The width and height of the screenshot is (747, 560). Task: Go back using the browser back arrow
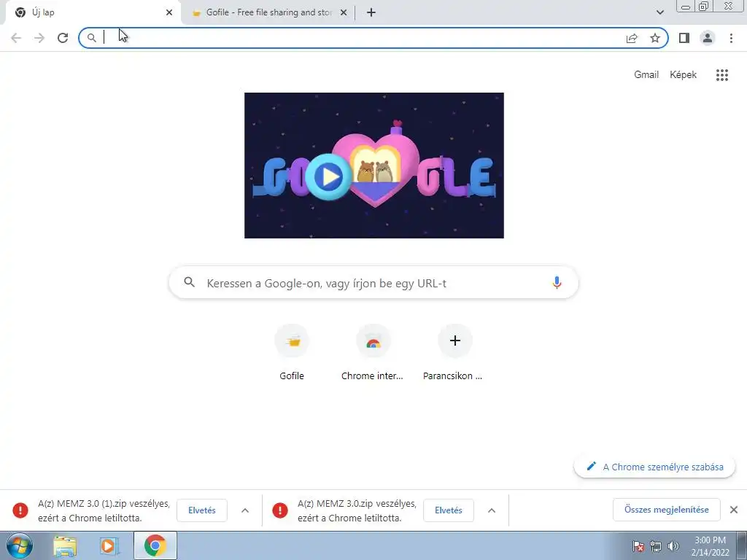(x=16, y=38)
